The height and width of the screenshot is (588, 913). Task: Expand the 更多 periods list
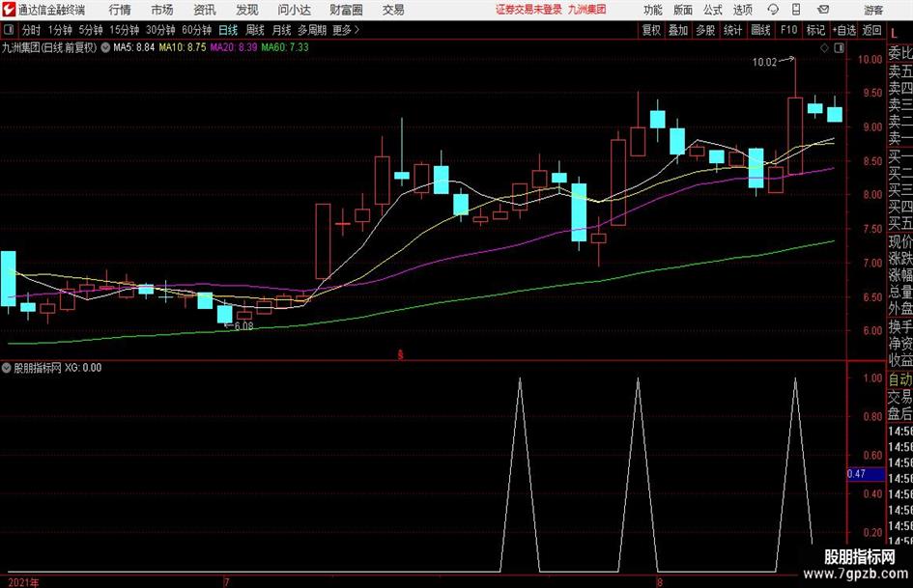point(346,30)
